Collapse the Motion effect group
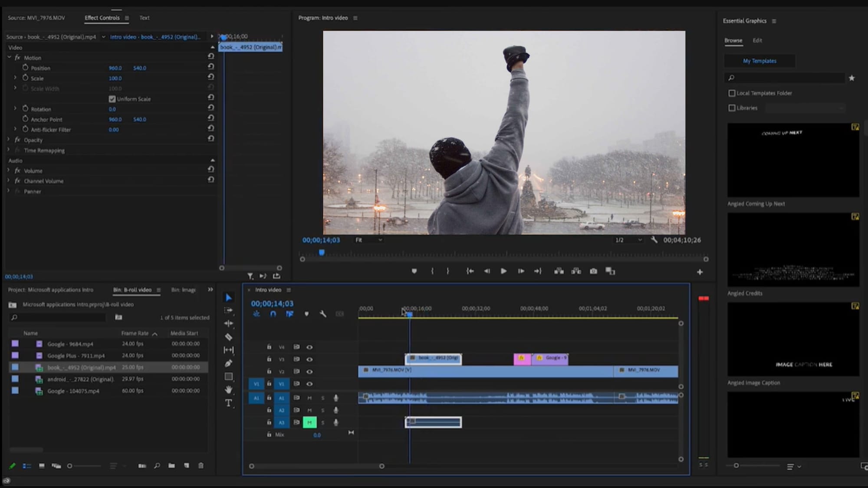 [x=9, y=57]
